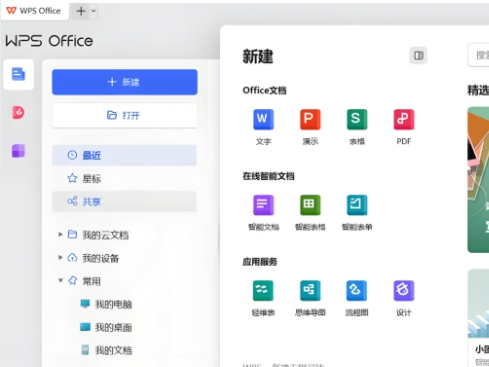
Task: Expand the 我的设备 tree arrow
Action: point(60,258)
